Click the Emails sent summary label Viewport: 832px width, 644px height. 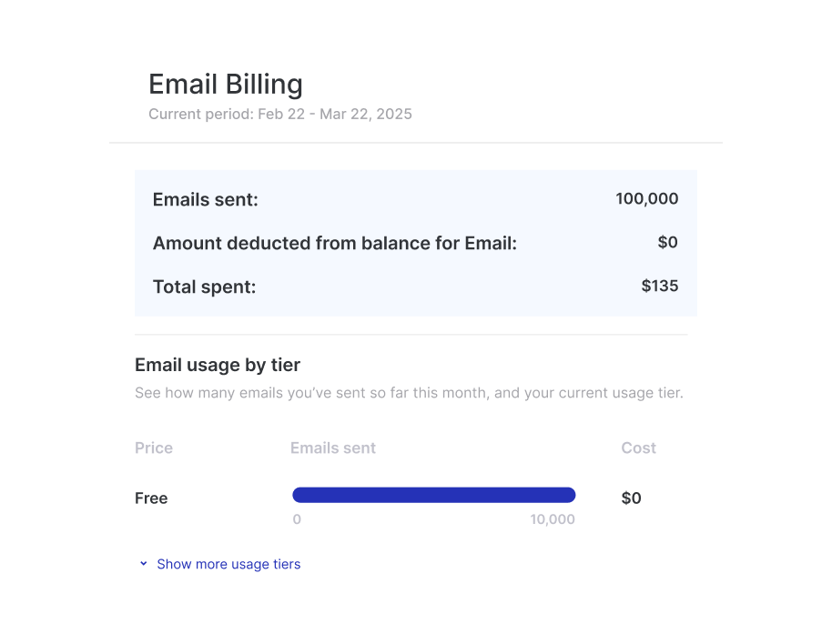coord(206,200)
